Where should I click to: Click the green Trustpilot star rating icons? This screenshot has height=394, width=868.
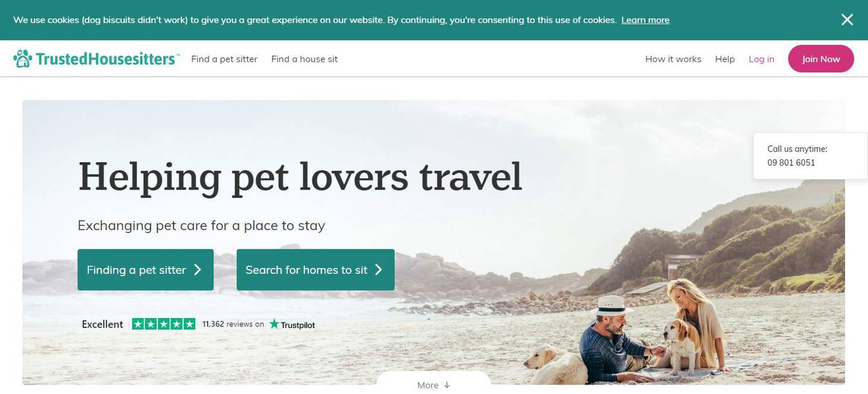(163, 324)
